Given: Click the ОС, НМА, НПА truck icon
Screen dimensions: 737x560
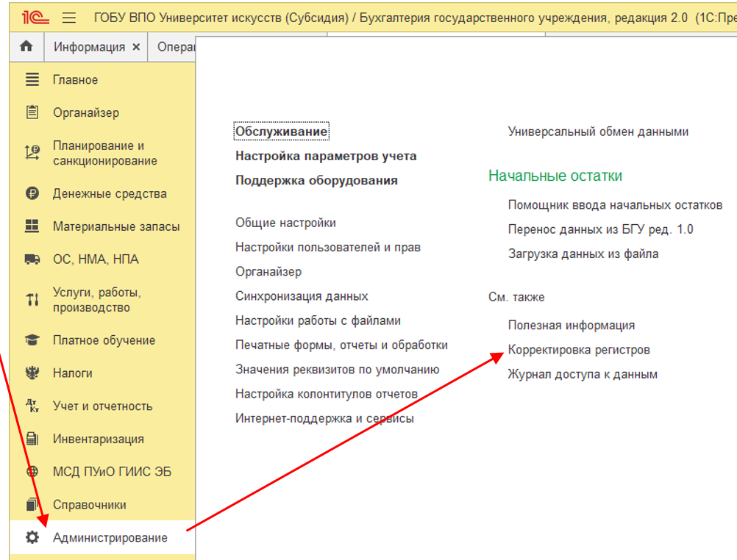Looking at the screenshot, I should [32, 259].
